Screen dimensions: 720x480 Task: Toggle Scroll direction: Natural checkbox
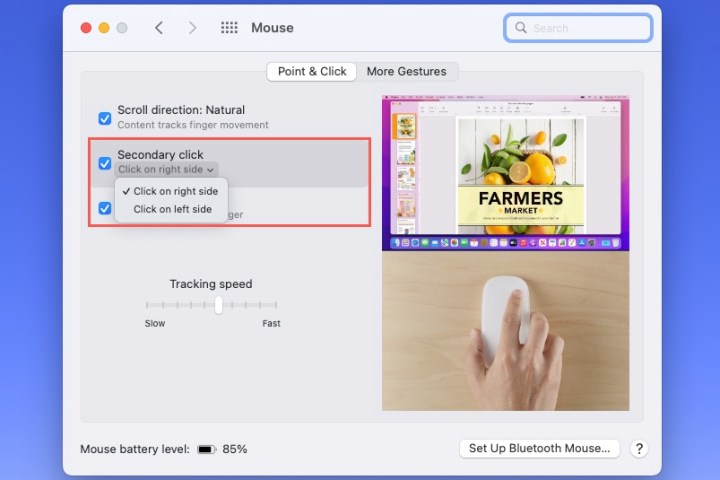pos(105,119)
